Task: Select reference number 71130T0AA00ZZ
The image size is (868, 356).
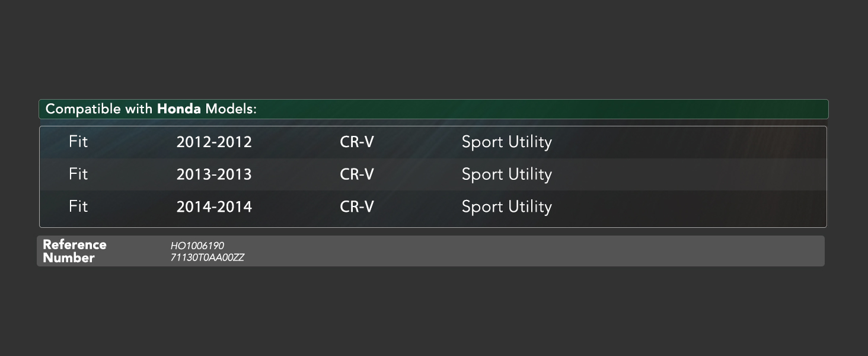Action: pyautogui.click(x=208, y=258)
